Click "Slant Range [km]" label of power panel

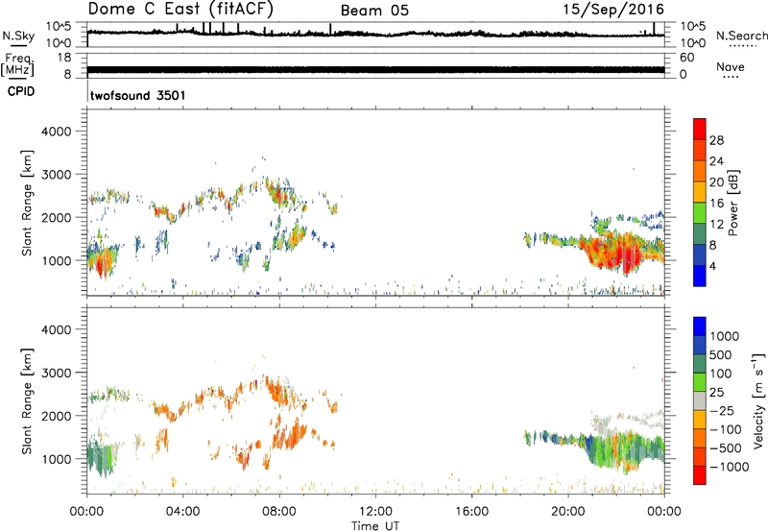(x=27, y=203)
